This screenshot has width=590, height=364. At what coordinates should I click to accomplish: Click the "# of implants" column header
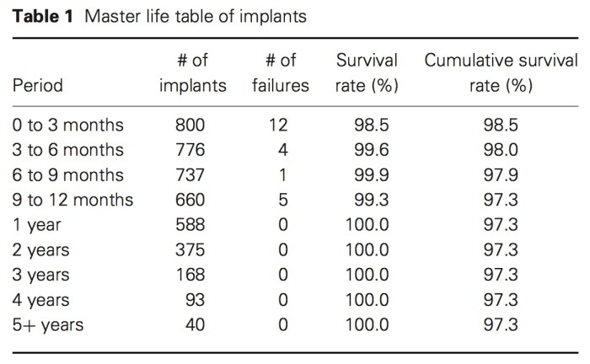pos(195,73)
